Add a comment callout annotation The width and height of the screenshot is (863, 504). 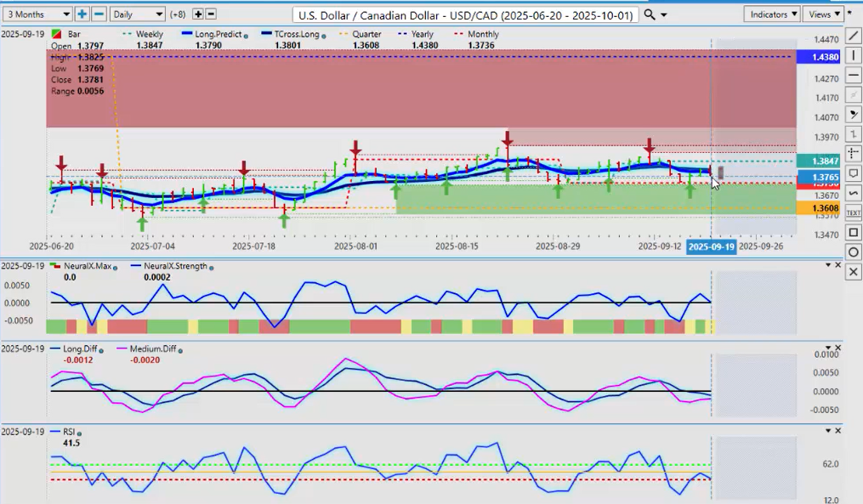pos(853,173)
